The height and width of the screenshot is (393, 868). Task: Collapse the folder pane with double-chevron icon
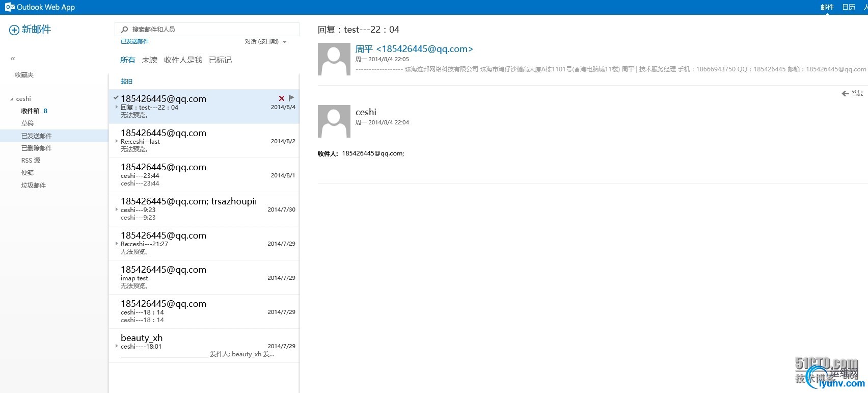[13, 59]
